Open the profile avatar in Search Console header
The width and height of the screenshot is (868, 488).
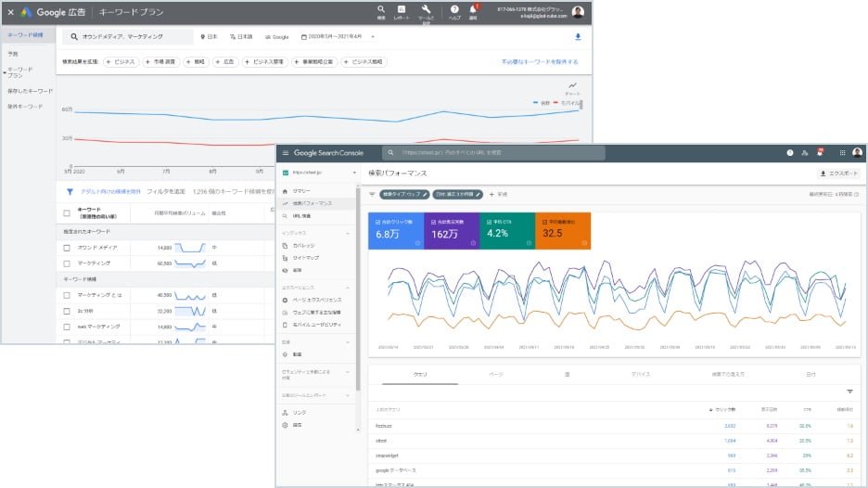[858, 152]
